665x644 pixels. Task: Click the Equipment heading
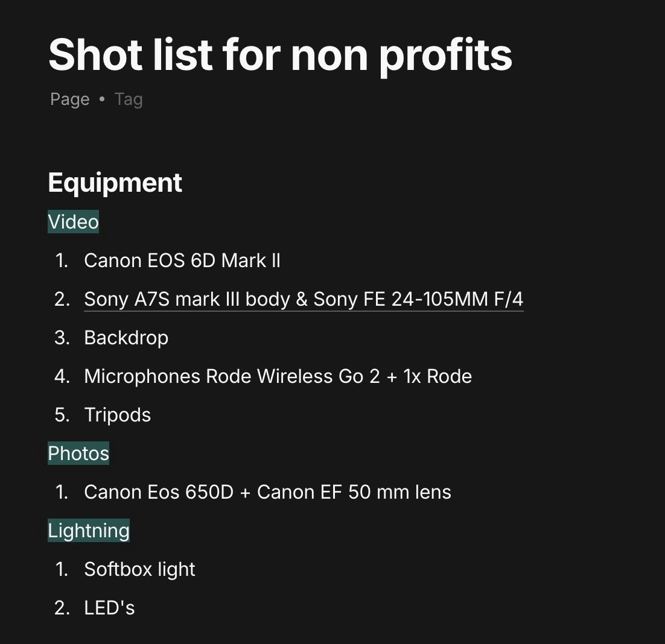[115, 183]
